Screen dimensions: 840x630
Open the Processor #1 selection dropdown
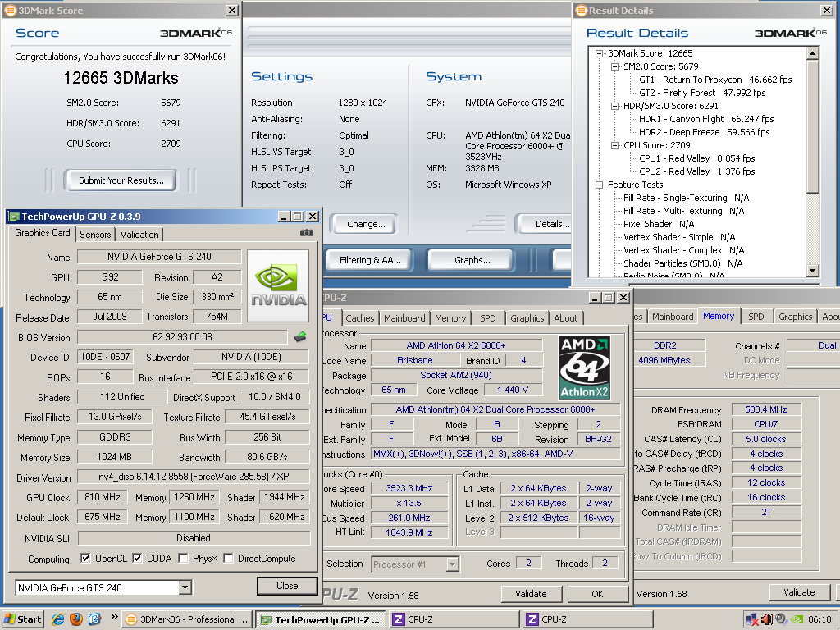tap(453, 564)
